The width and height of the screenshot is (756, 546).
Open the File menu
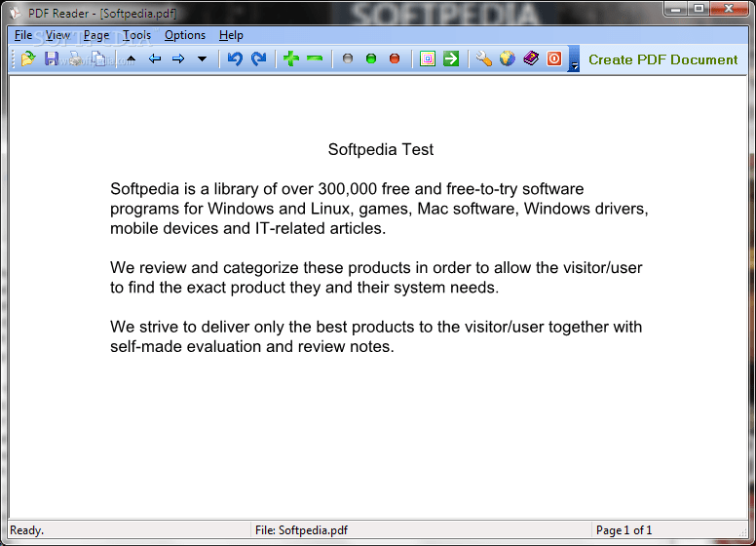tap(23, 35)
